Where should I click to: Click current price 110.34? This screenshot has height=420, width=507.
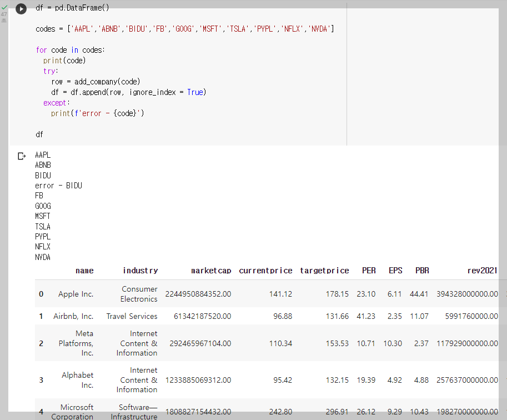280,343
